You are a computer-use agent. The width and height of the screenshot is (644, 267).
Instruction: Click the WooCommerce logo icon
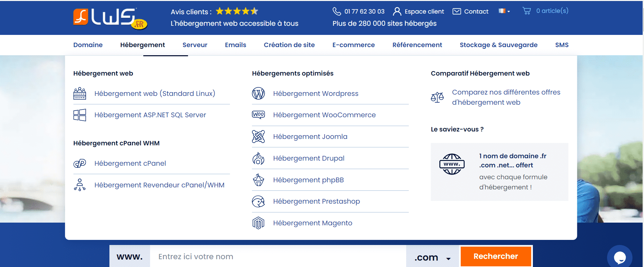(x=258, y=115)
